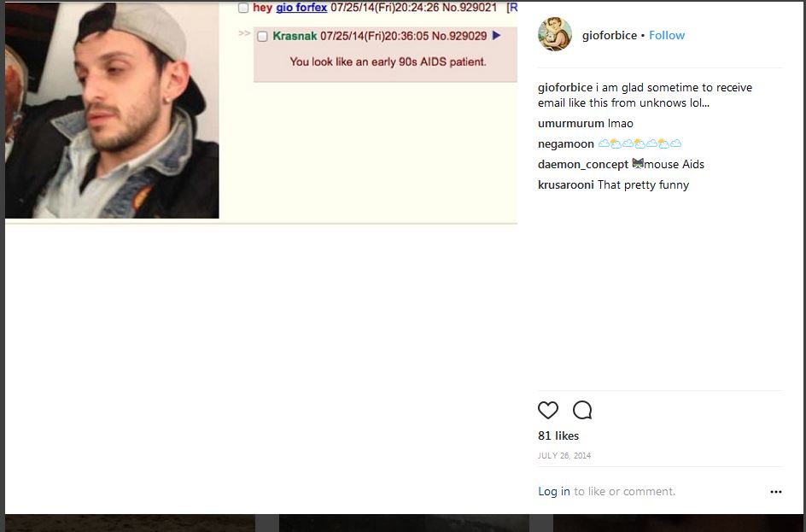Open the negamoon commenter profile
This screenshot has width=806, height=532.
pyautogui.click(x=565, y=144)
